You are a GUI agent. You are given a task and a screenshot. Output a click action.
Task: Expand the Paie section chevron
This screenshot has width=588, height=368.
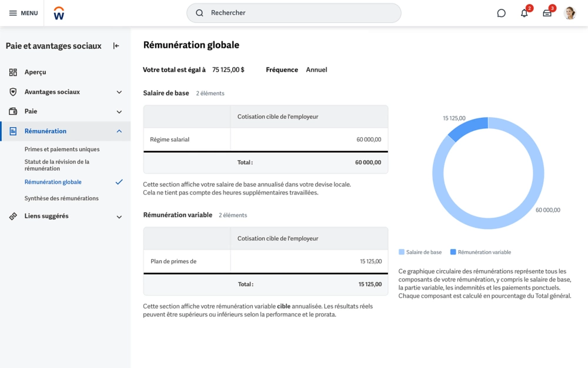pos(119,112)
